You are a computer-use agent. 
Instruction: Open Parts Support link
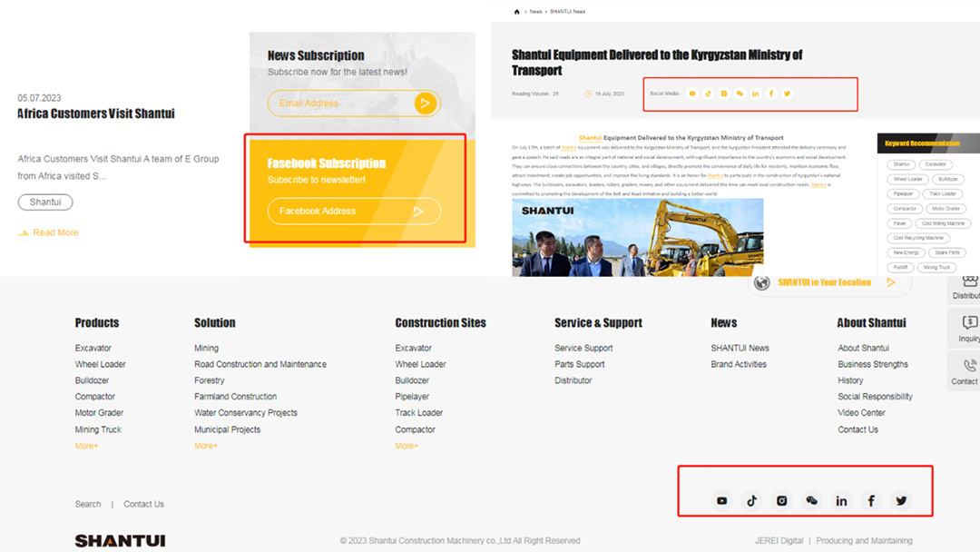click(579, 364)
